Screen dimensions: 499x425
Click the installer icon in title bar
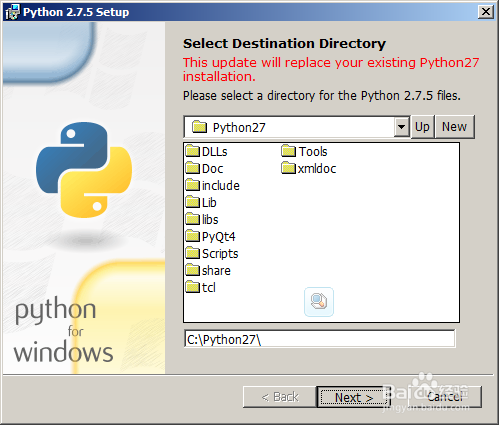pos(13,12)
